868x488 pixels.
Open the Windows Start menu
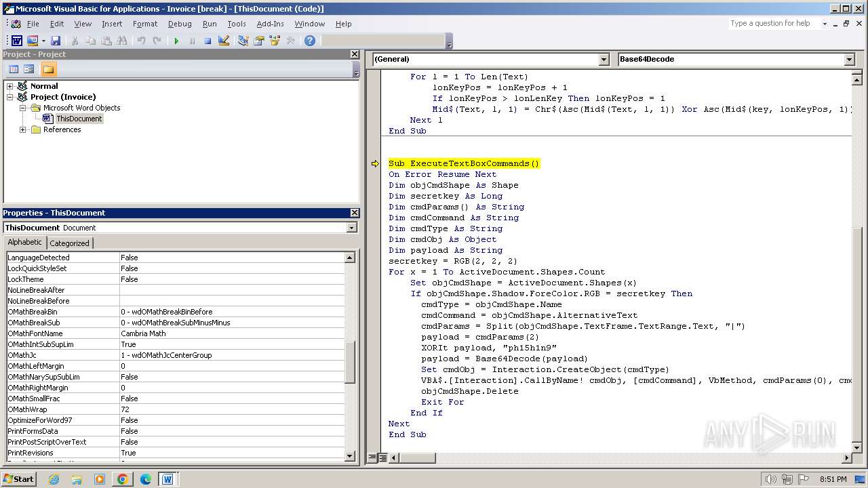pyautogui.click(x=19, y=479)
